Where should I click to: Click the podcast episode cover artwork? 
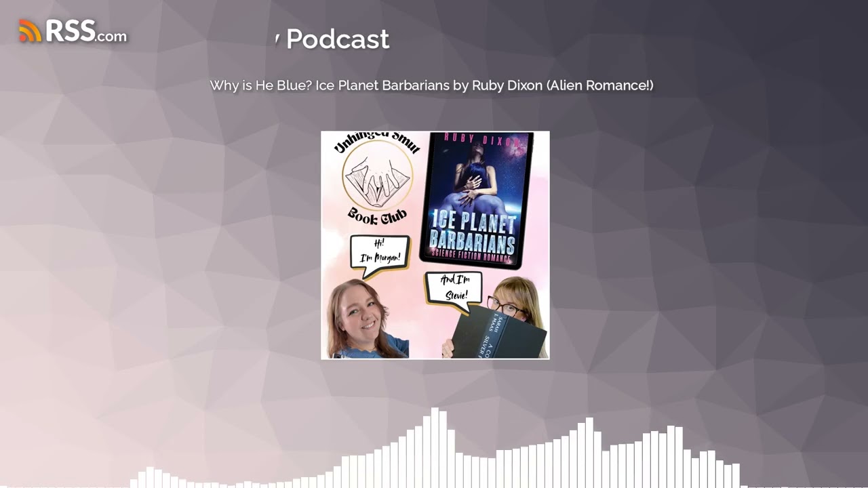pyautogui.click(x=435, y=245)
